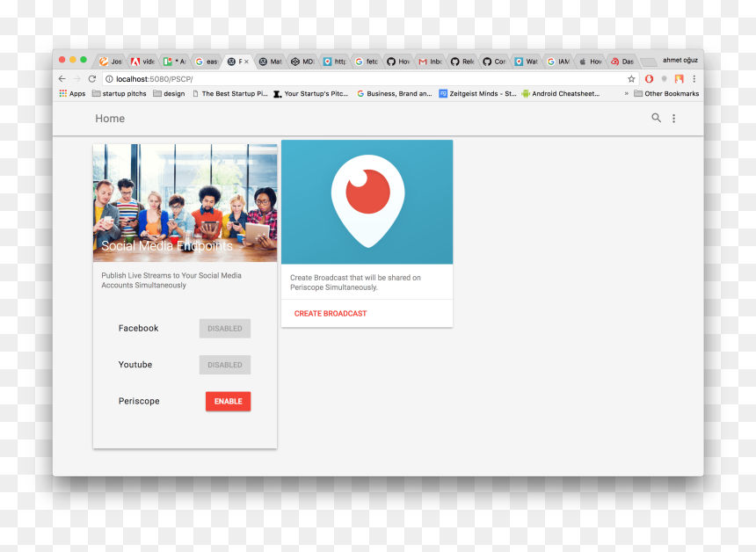Switch to the Adobe vide tab
The width and height of the screenshot is (756, 552).
(142, 62)
